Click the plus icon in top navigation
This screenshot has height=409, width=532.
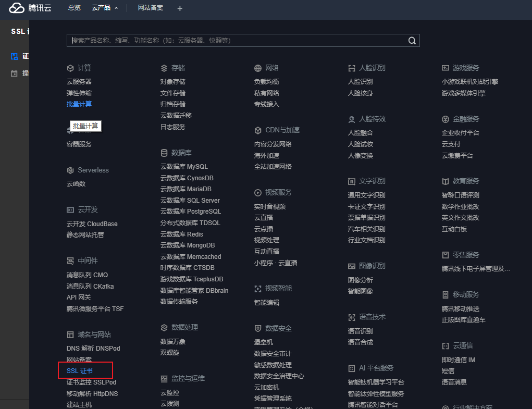tap(180, 8)
